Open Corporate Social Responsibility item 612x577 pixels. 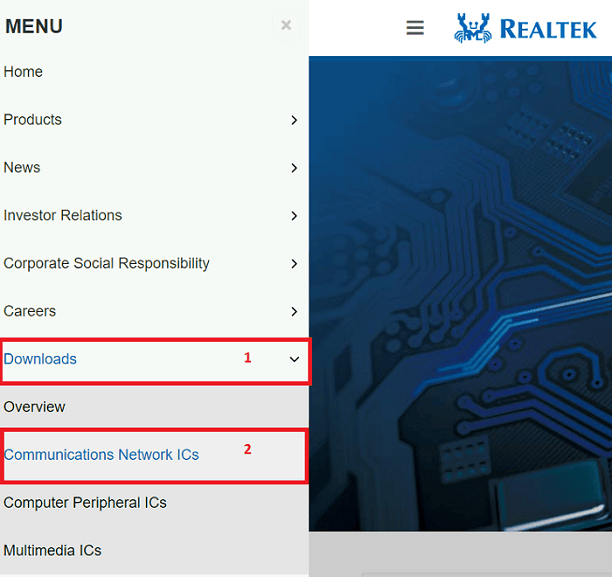(106, 264)
